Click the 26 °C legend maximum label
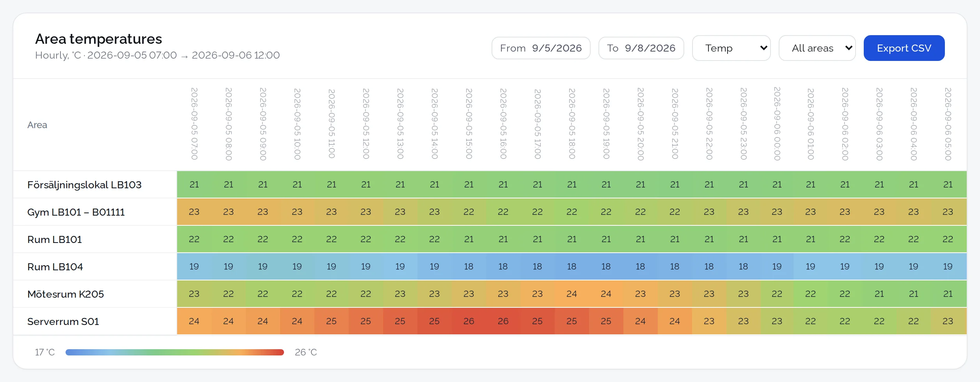 pyautogui.click(x=306, y=352)
